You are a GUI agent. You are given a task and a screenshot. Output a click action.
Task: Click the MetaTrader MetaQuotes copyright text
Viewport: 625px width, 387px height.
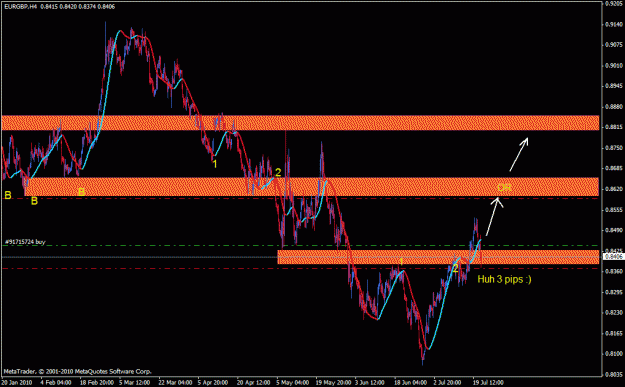(77, 371)
